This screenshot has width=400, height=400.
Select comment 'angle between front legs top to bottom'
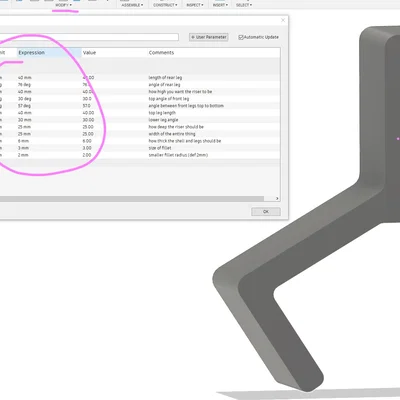click(x=186, y=106)
